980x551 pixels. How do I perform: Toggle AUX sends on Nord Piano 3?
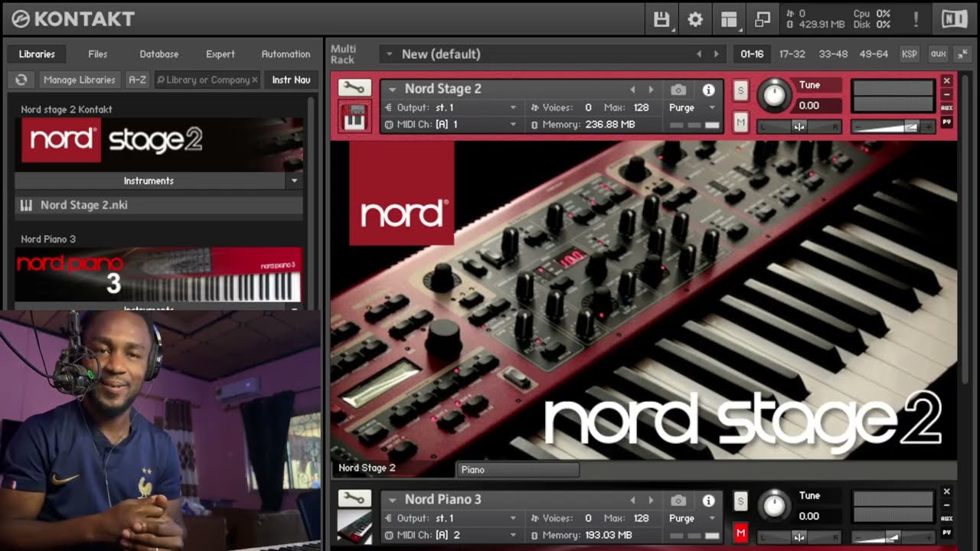point(947,518)
